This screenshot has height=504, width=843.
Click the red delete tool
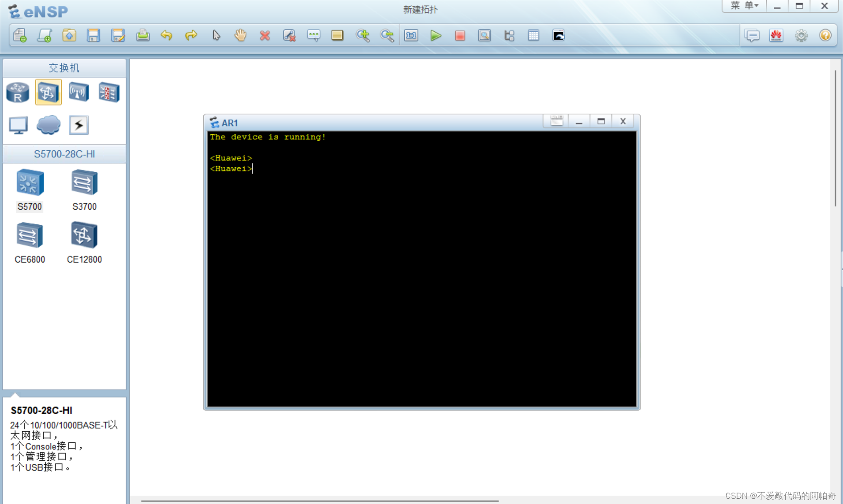click(265, 35)
